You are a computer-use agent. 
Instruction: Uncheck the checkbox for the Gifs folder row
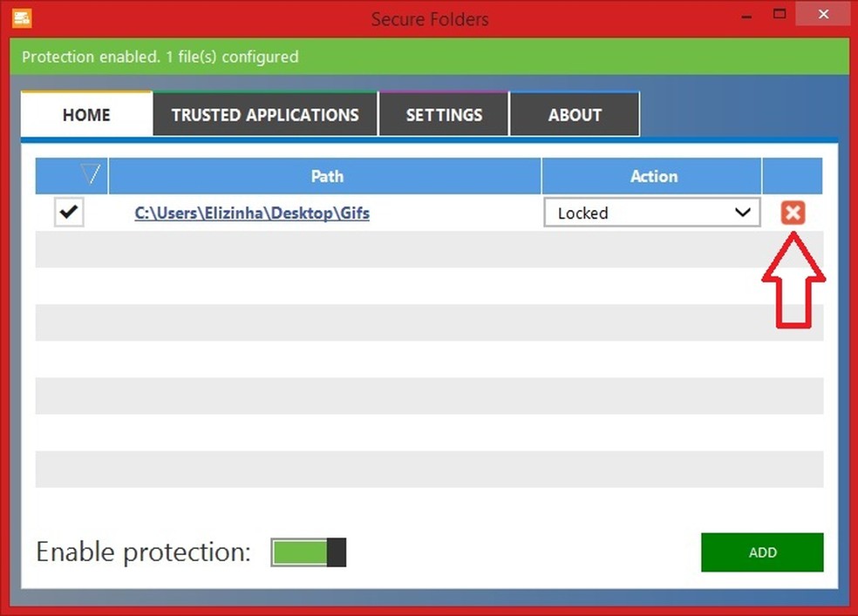(x=69, y=212)
